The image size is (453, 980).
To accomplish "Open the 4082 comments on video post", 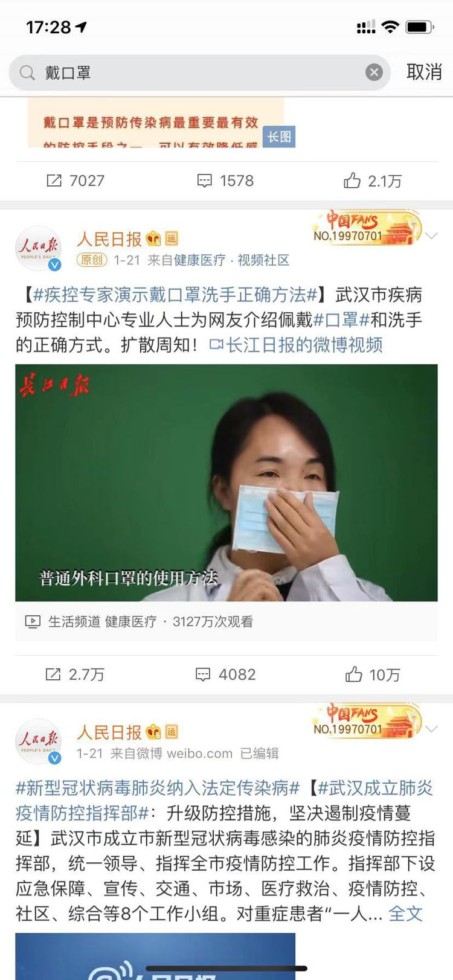I will (x=225, y=674).
